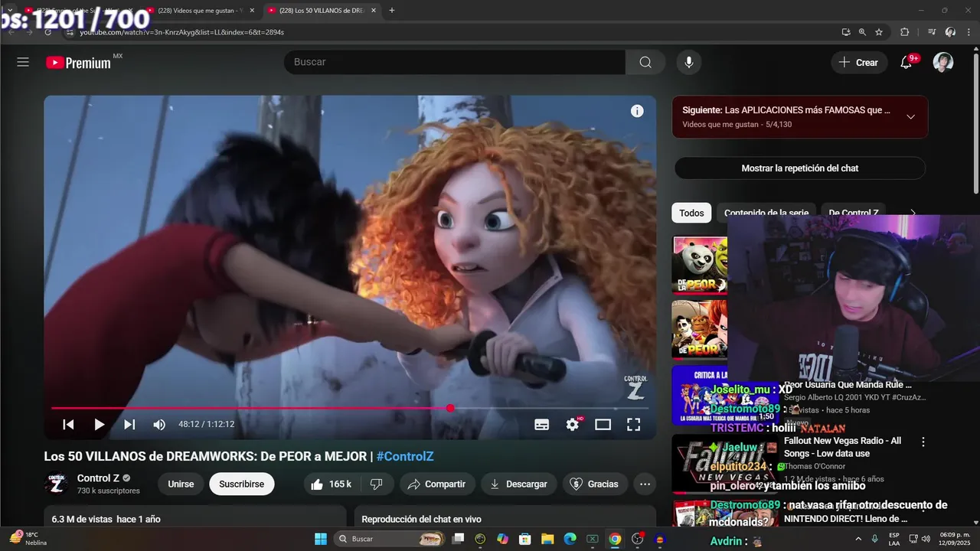Open Chrome three-dot menu
Viewport: 980px width, 551px height.
(x=969, y=32)
